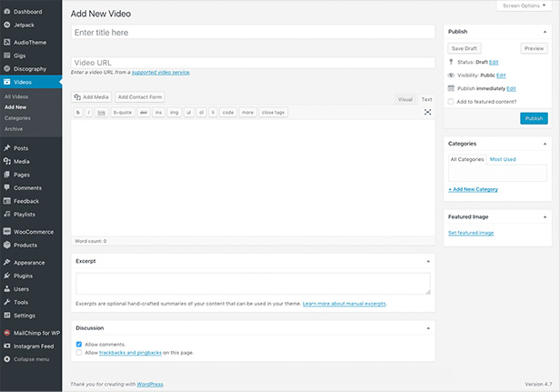560x392 pixels.
Task: Uncheck the Allow comments checkbox
Action: [79, 345]
